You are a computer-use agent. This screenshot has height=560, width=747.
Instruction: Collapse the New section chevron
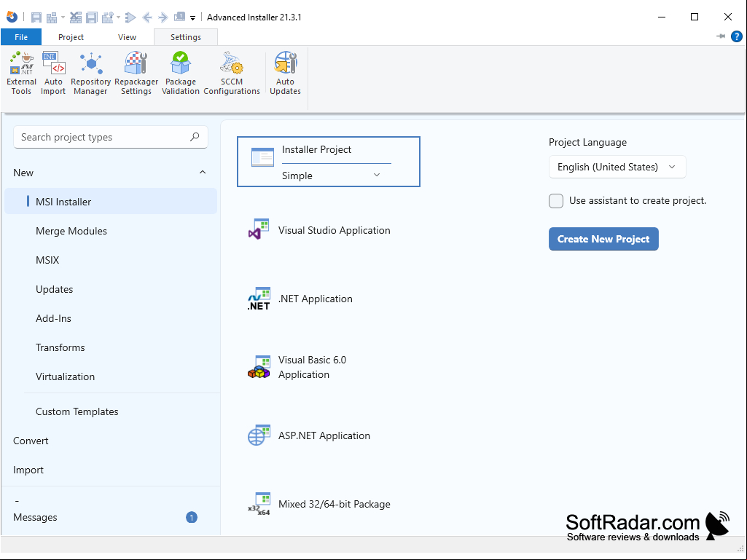tap(203, 173)
